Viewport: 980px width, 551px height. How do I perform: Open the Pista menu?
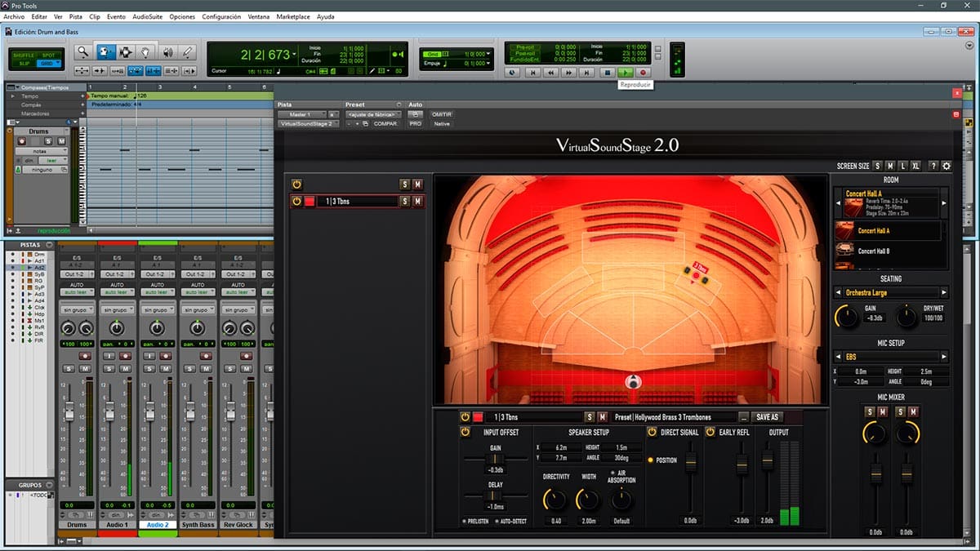[x=76, y=16]
